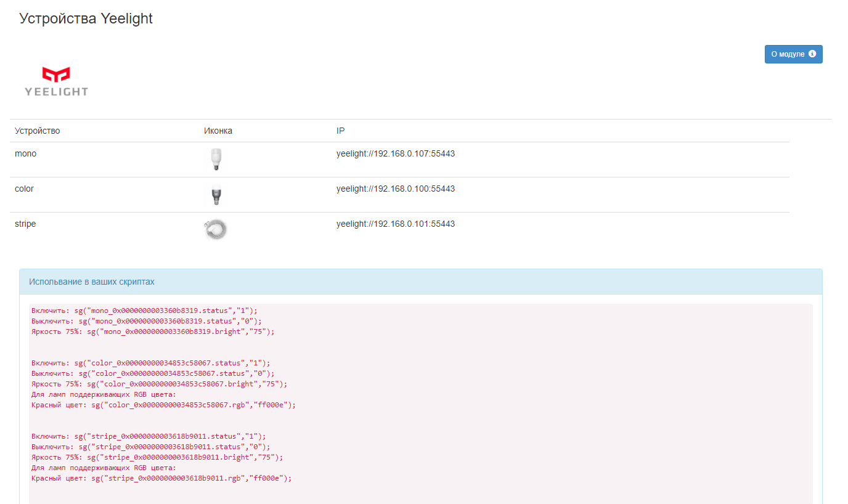Select the 'stripe' device name
Screen dimensions: 848x504
pos(25,224)
